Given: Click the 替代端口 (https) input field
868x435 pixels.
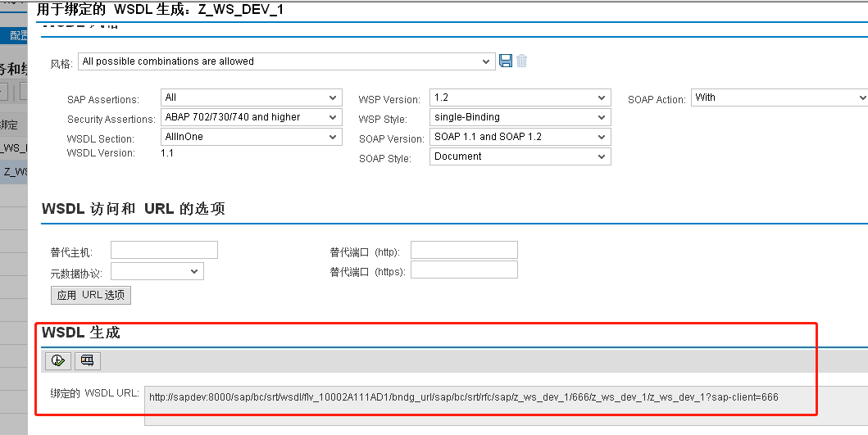Looking at the screenshot, I should [x=464, y=270].
